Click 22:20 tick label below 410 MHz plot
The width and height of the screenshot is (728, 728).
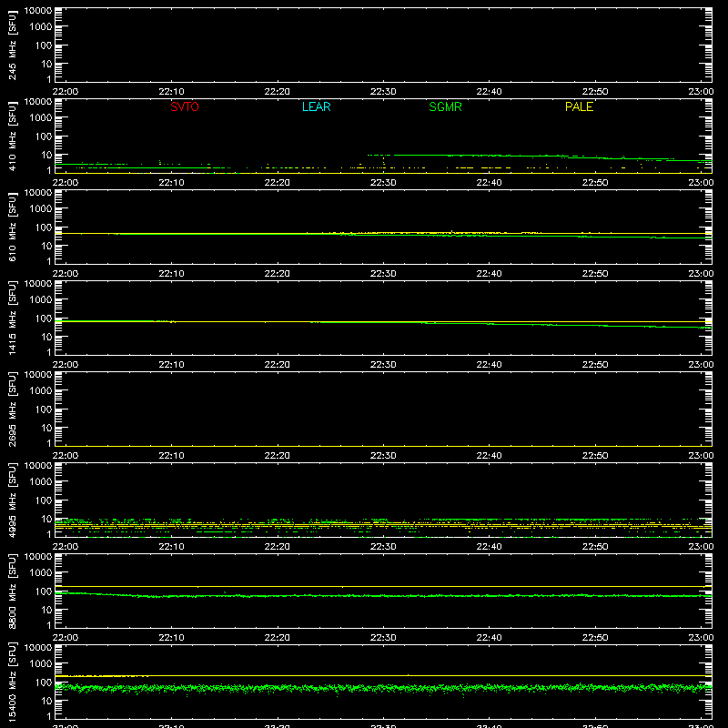[278, 183]
